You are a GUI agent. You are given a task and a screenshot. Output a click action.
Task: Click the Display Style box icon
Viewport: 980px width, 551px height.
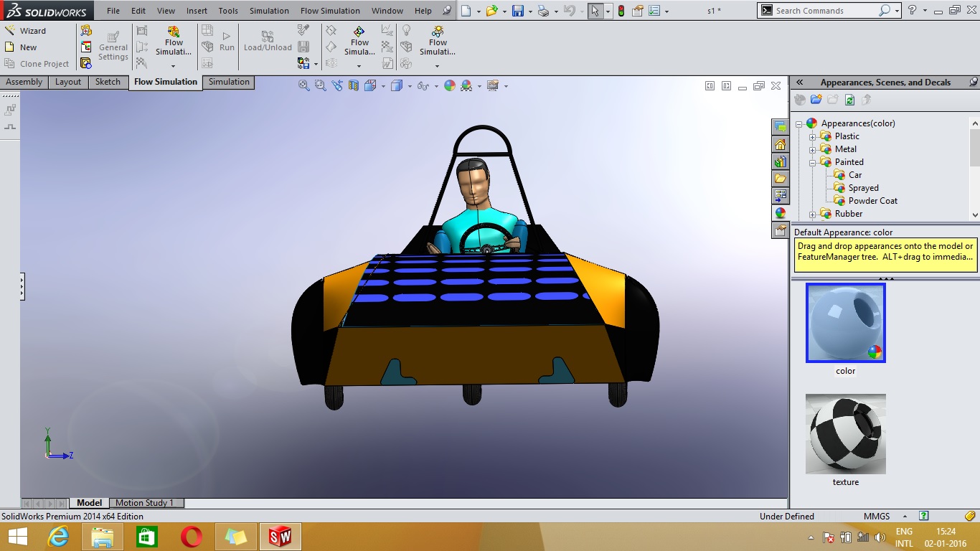(397, 85)
